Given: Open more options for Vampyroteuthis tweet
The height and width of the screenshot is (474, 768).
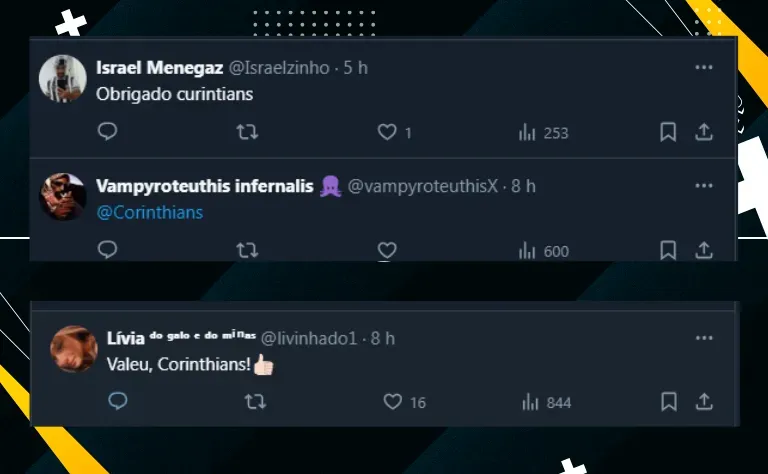Looking at the screenshot, I should tap(704, 186).
